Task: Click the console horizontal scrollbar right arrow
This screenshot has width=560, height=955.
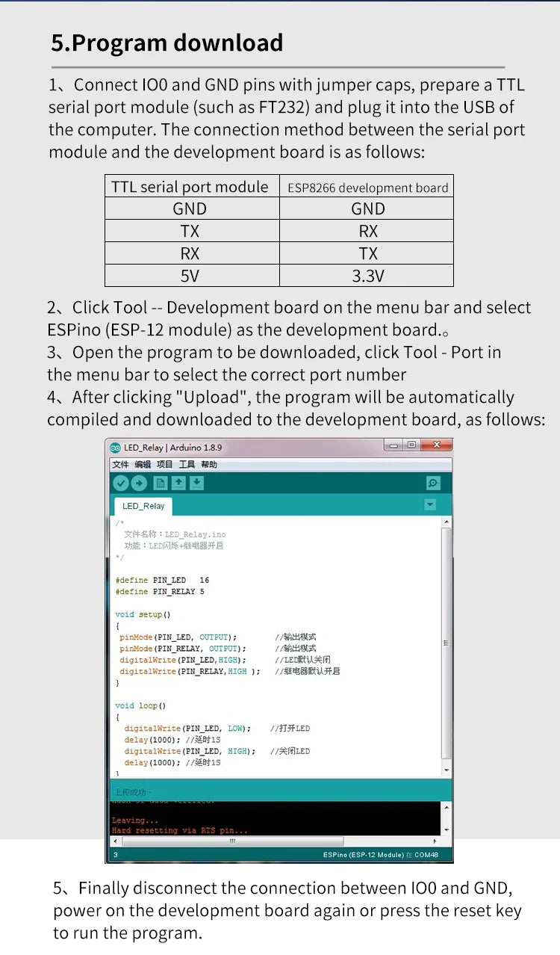Action: coord(436,841)
